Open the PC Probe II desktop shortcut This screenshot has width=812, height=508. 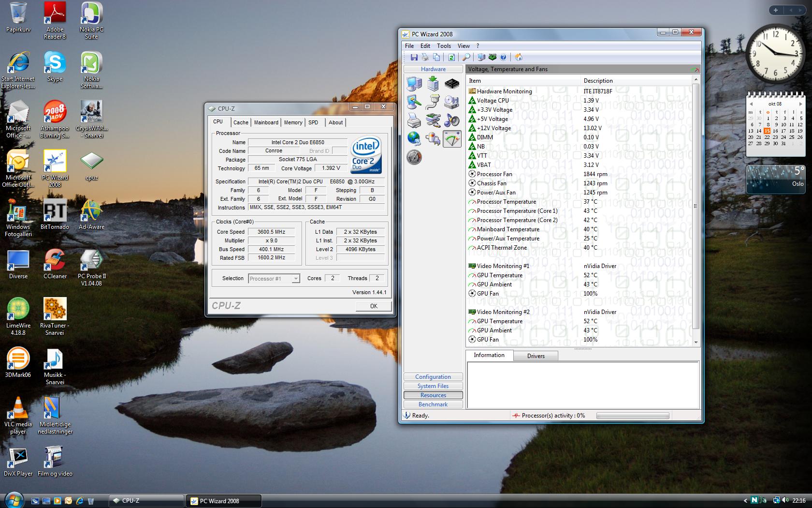(x=91, y=268)
